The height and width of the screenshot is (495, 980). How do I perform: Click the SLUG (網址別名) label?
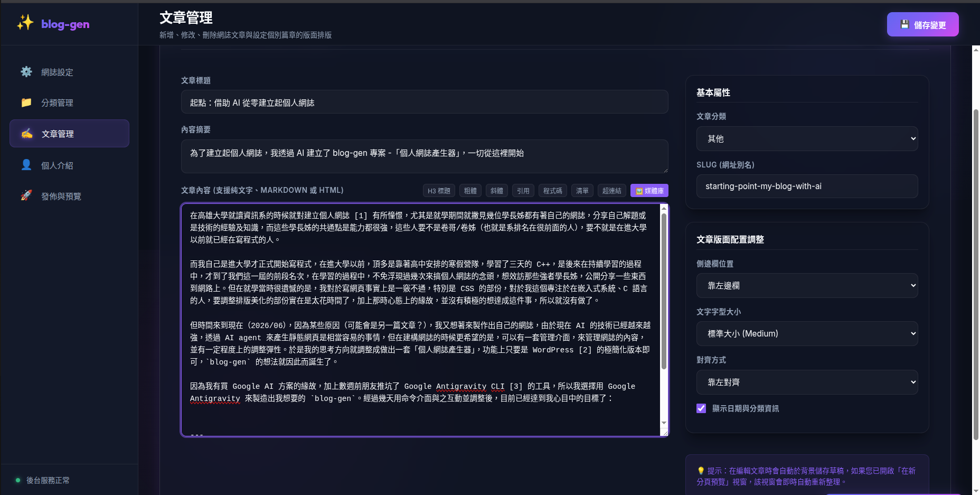coord(725,165)
